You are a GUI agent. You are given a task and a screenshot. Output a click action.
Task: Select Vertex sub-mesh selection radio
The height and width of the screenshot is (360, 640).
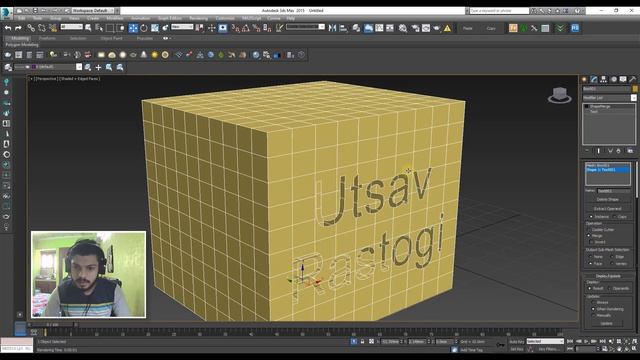pos(612,264)
